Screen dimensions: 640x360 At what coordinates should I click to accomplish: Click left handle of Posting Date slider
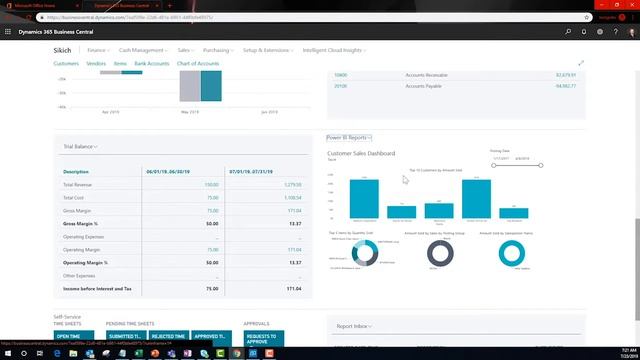(494, 165)
